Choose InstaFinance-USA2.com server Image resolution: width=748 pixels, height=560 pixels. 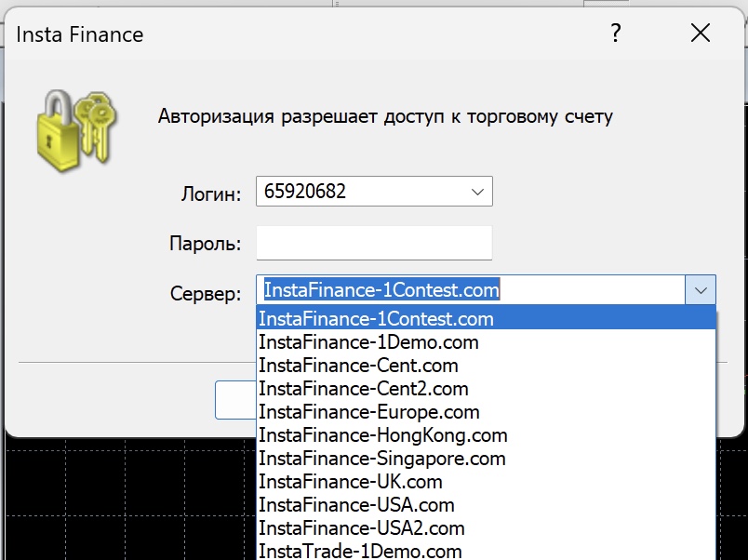point(486,528)
